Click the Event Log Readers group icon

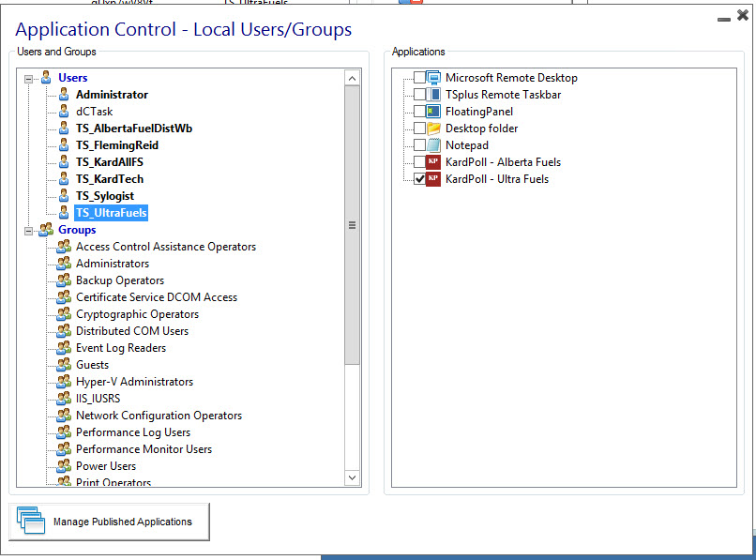(64, 348)
